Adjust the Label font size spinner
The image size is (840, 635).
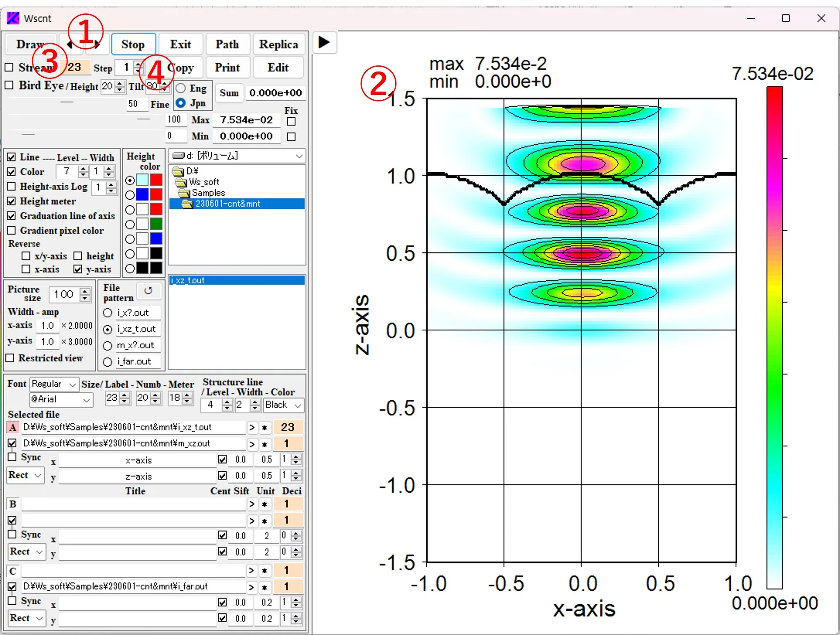pos(125,398)
